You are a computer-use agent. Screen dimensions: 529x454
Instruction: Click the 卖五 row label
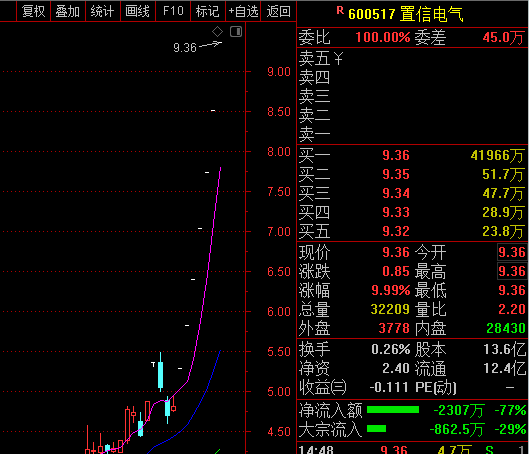pos(314,58)
